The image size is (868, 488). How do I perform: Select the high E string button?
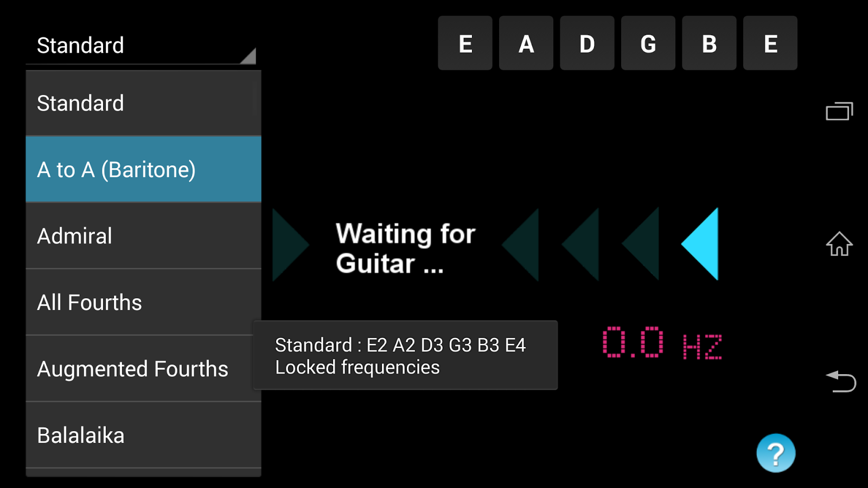pyautogui.click(x=770, y=43)
